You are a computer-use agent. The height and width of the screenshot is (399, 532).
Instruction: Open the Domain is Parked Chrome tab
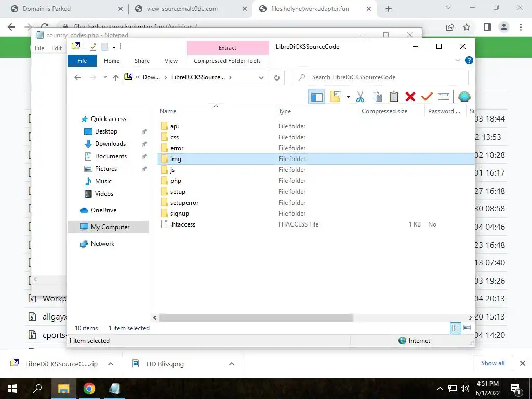67,9
